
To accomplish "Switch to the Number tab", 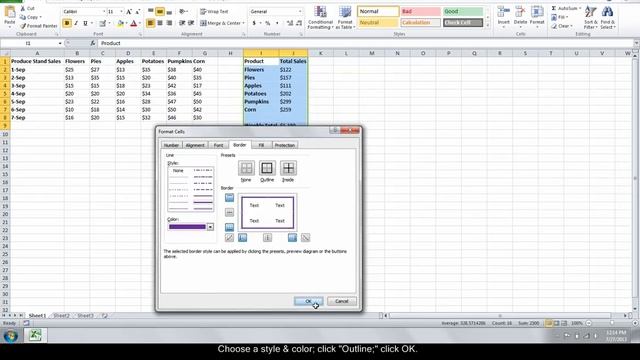I will 171,145.
